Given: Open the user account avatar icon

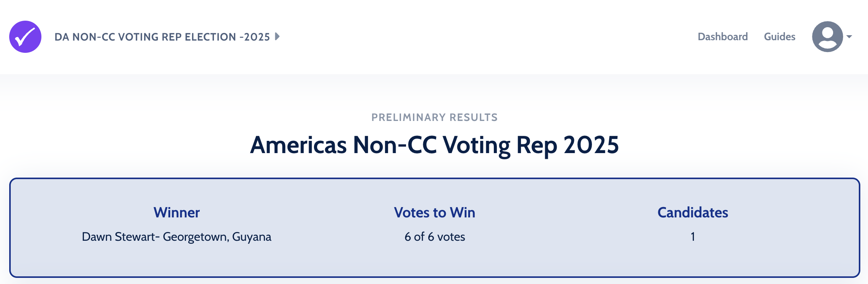Looking at the screenshot, I should click(x=827, y=37).
